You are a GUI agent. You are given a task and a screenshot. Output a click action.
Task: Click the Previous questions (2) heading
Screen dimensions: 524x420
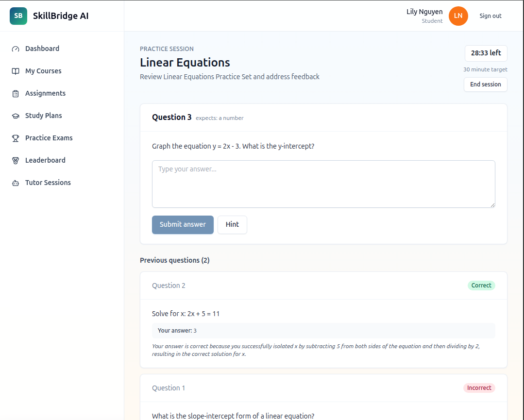[x=174, y=260]
